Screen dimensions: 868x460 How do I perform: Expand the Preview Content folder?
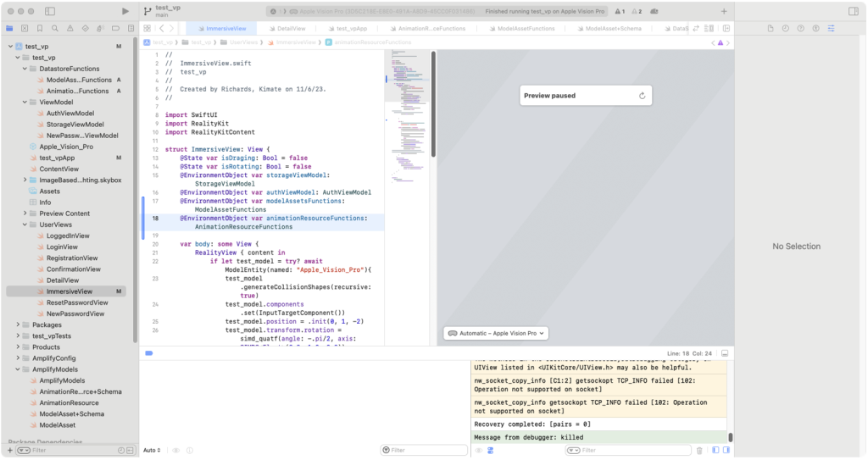coord(25,213)
